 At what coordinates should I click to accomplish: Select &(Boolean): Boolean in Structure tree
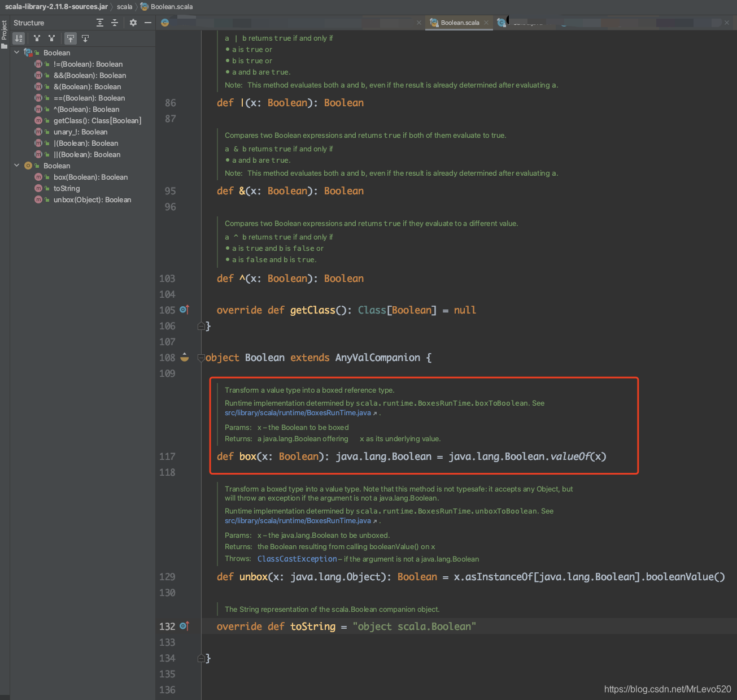click(x=88, y=86)
